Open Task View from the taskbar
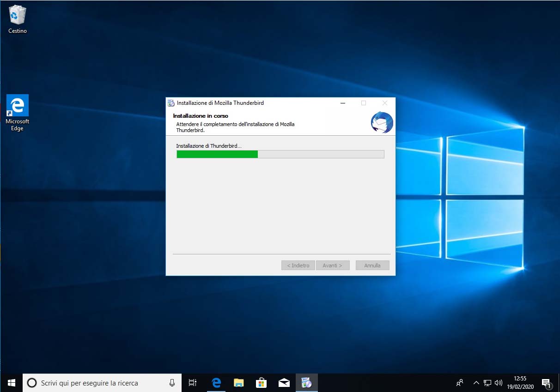Image resolution: width=560 pixels, height=392 pixels. [x=193, y=383]
